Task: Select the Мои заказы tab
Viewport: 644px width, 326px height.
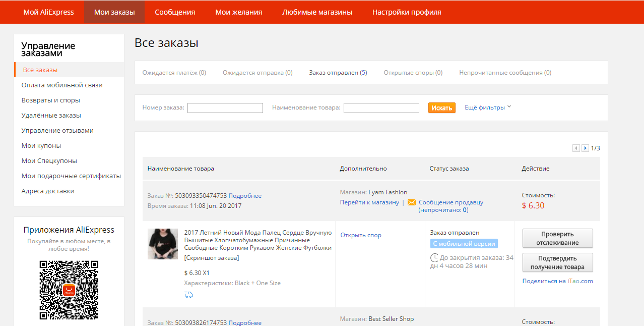Action: point(114,12)
